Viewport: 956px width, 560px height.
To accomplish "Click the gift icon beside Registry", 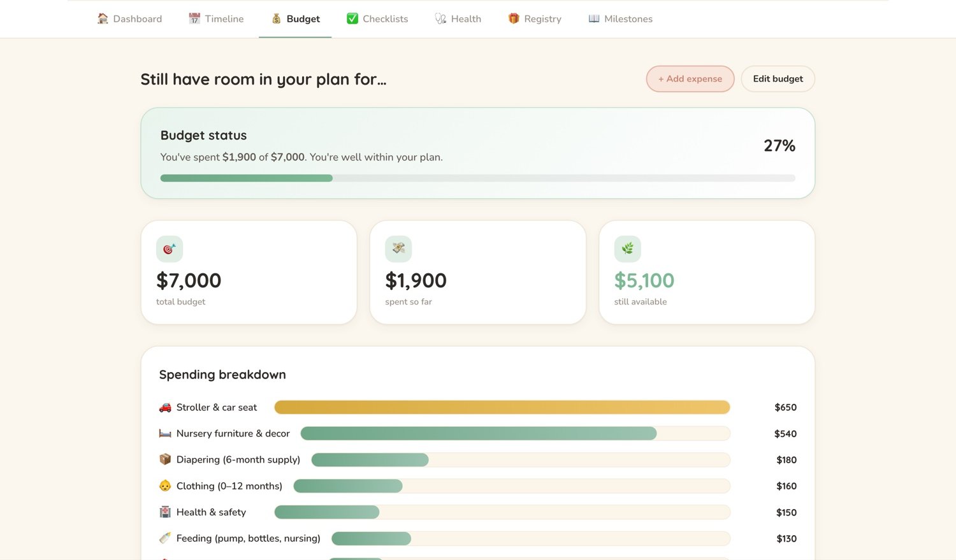I will 514,19.
